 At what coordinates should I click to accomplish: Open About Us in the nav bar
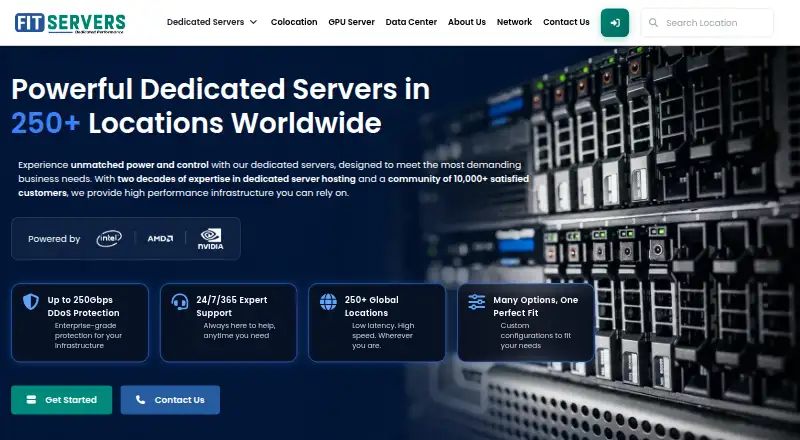coord(467,22)
